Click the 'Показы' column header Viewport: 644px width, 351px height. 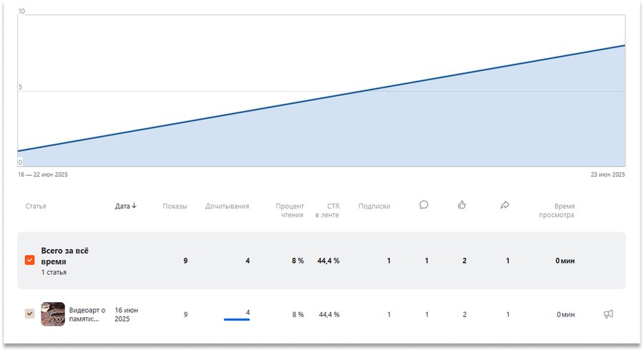175,206
